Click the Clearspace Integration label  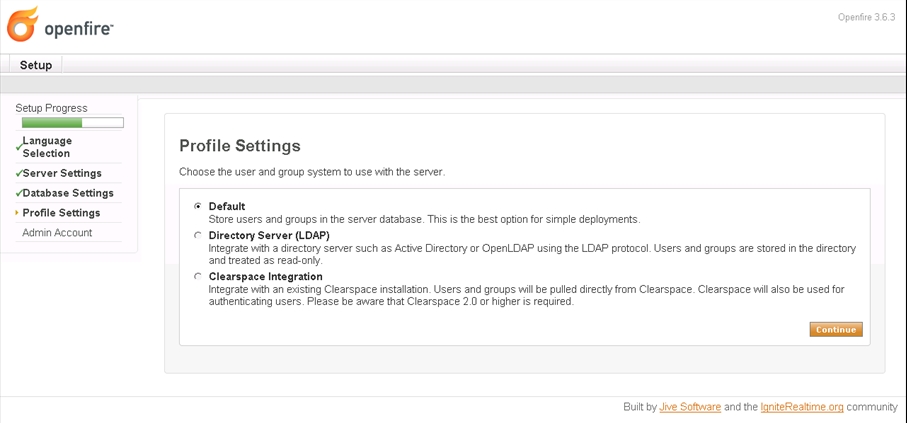[x=266, y=277]
